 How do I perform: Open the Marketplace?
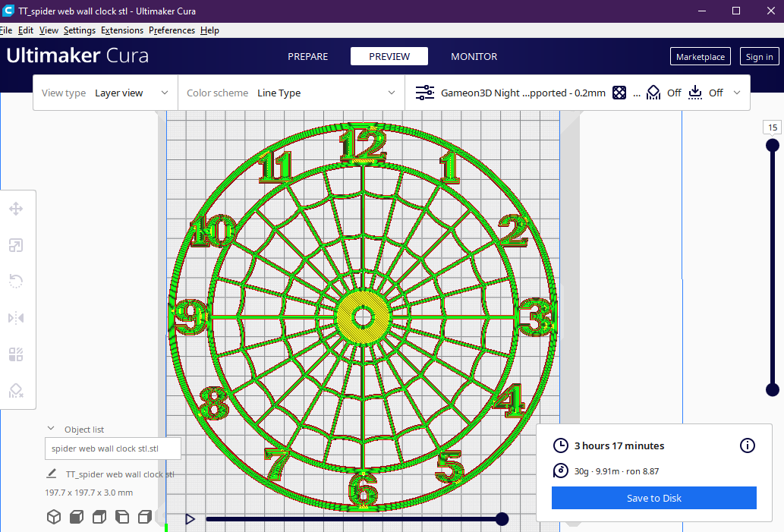[x=701, y=56]
